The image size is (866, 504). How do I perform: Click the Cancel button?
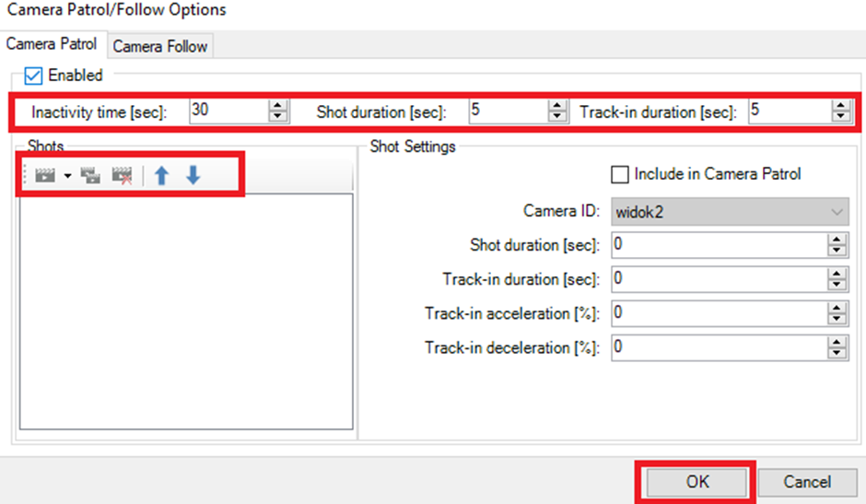(807, 482)
